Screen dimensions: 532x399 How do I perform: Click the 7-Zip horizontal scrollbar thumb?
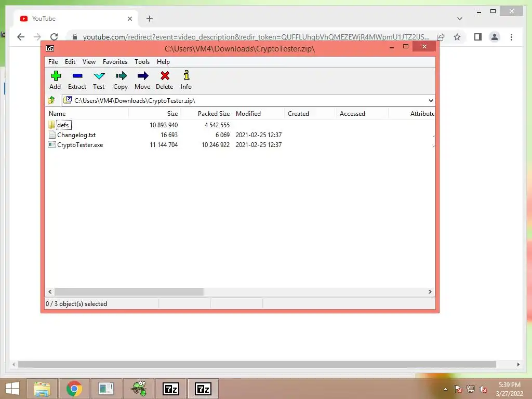coord(129,292)
